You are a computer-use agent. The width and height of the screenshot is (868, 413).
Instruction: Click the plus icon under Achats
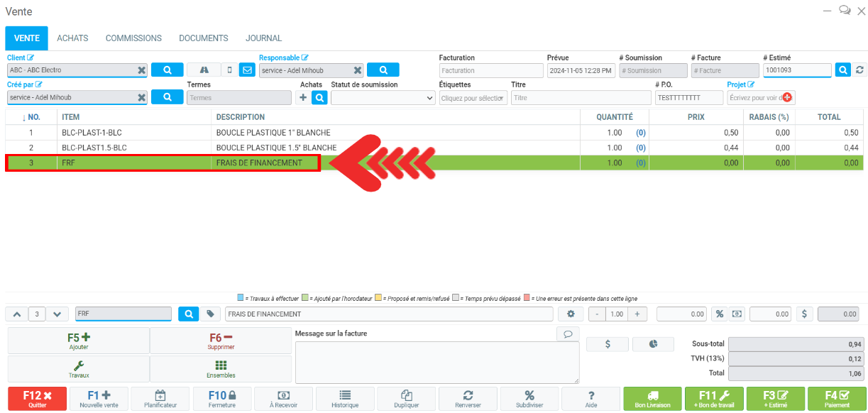303,98
